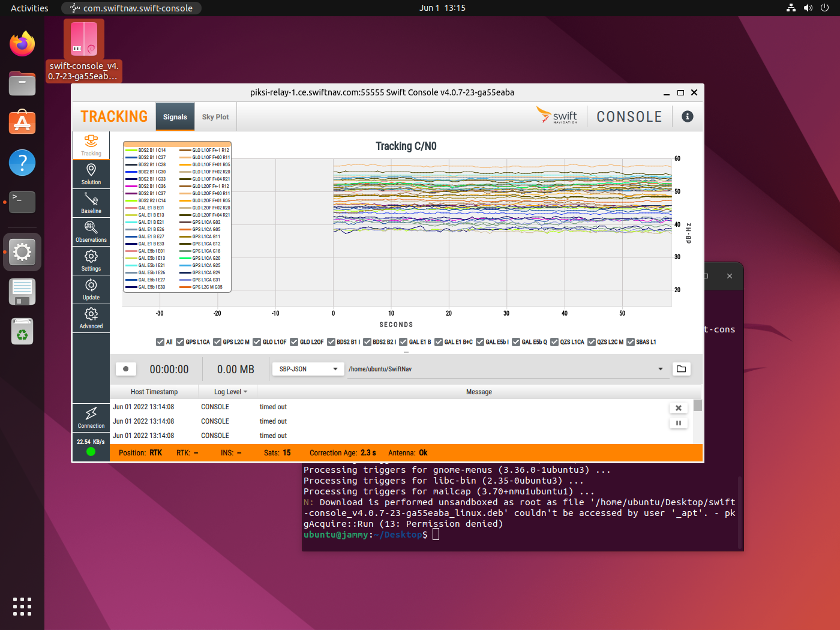840x630 pixels.
Task: Toggle the GAL E1 B checkbox
Action: click(x=403, y=342)
